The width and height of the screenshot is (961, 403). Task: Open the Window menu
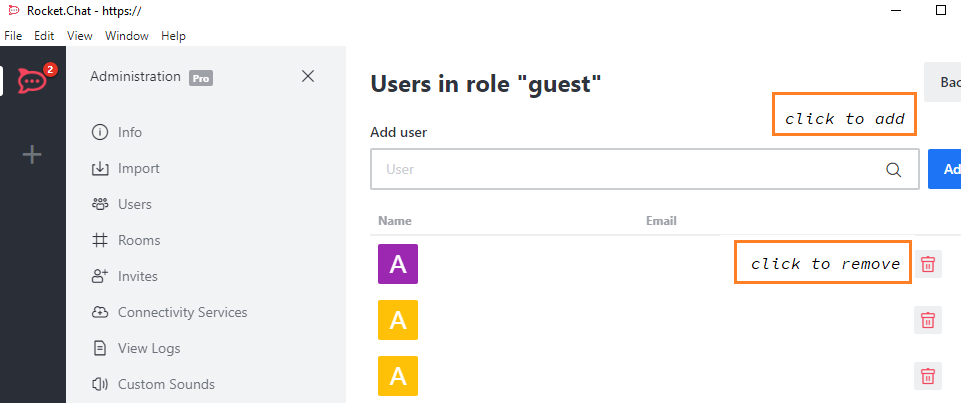pos(127,36)
